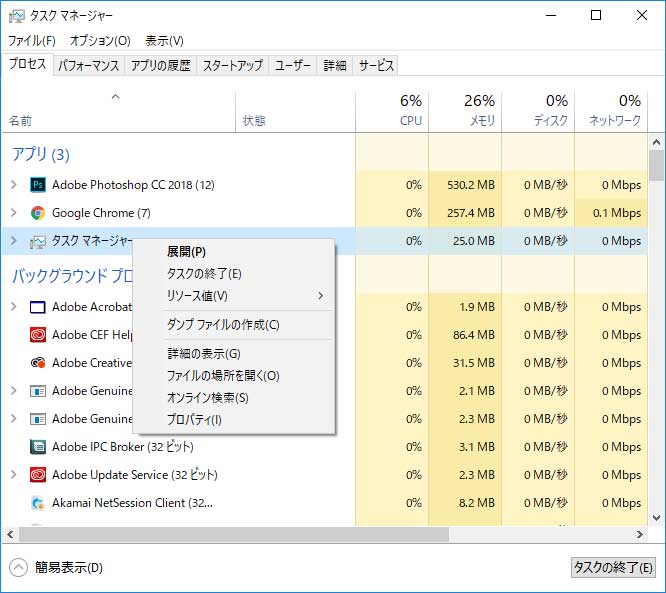
Task: Select the Adobe IPC Broker (32 ビット) row
Action: [x=325, y=447]
